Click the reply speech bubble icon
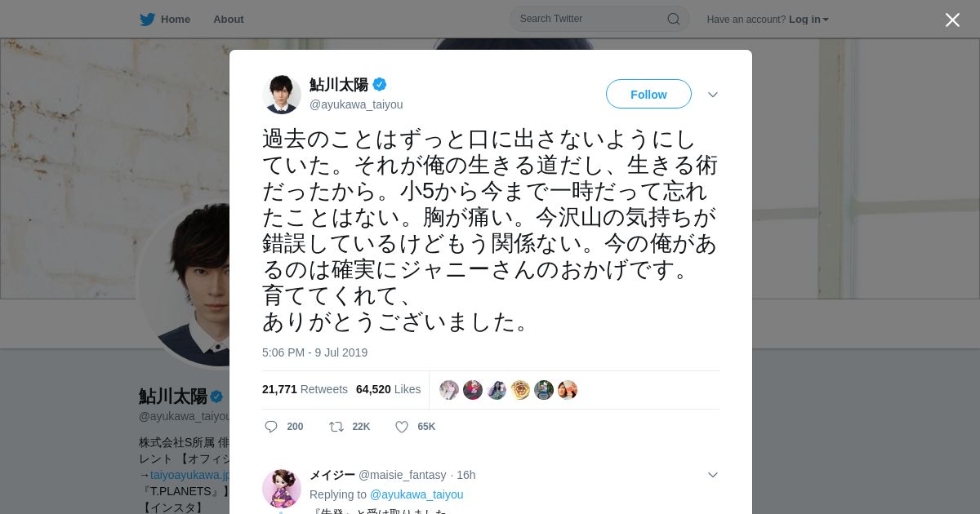 click(x=272, y=427)
